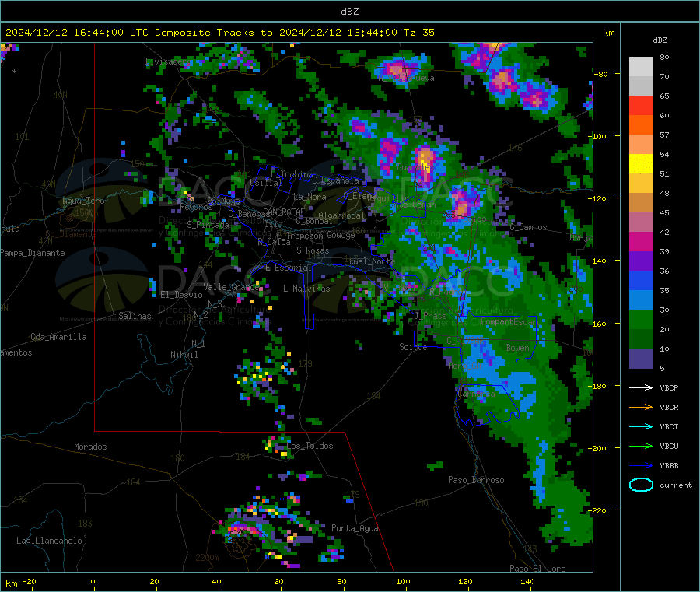Click the Punta_Agua map label

pos(355,528)
